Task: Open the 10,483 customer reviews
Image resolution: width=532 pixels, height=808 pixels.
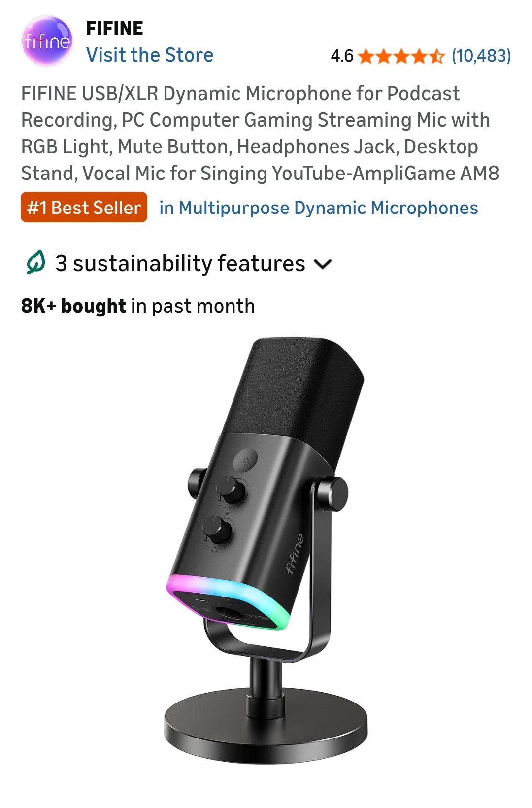Action: (481, 56)
